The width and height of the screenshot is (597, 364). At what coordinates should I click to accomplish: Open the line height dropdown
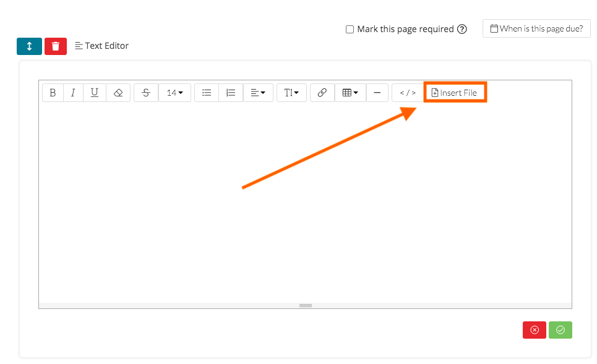point(291,93)
